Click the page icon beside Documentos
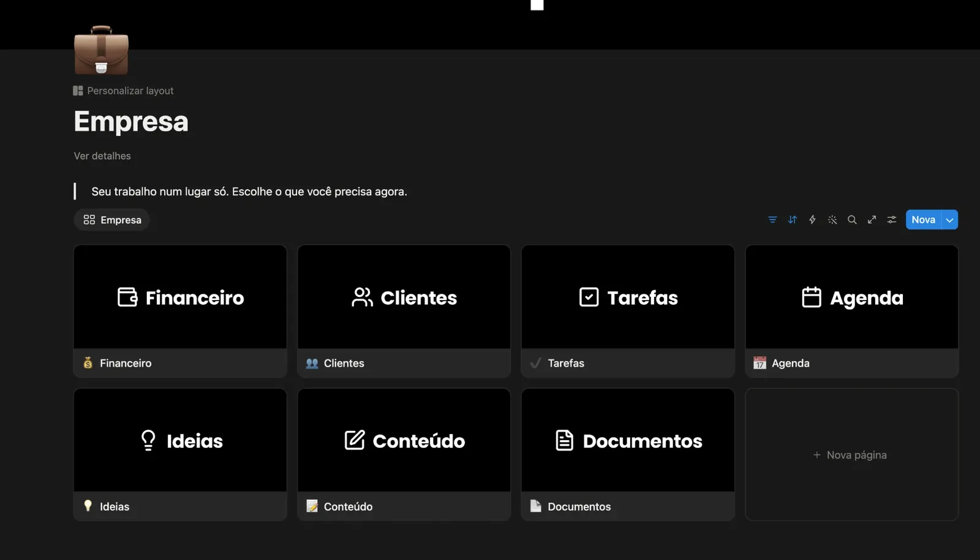Viewport: 980px width, 560px height. (536, 506)
